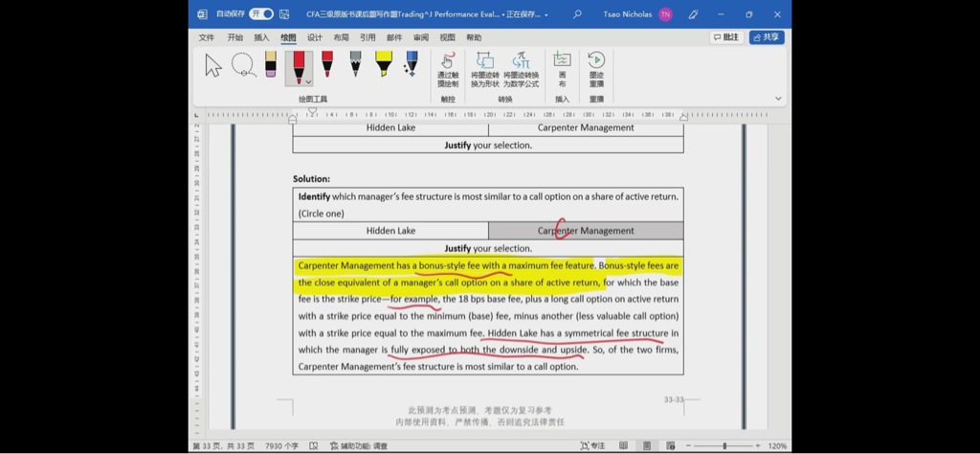The image size is (980, 454).
Task: Adjust the zoom slider handle
Action: pos(724,446)
